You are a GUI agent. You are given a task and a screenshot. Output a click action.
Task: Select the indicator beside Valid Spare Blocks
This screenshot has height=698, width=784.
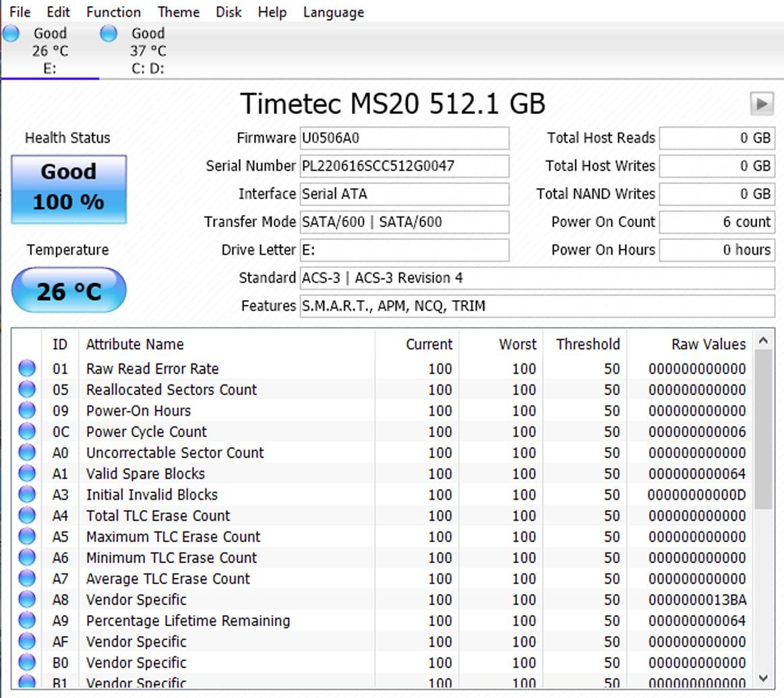point(27,473)
